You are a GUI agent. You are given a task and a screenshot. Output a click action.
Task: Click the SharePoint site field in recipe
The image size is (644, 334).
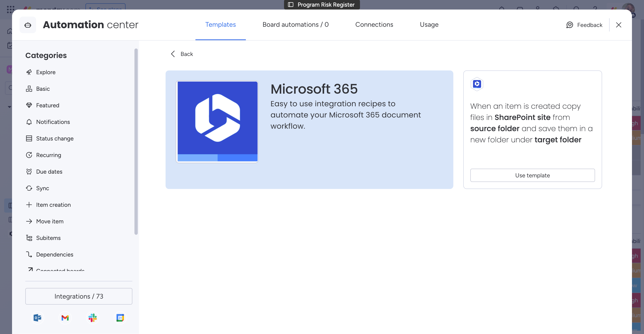click(x=522, y=117)
